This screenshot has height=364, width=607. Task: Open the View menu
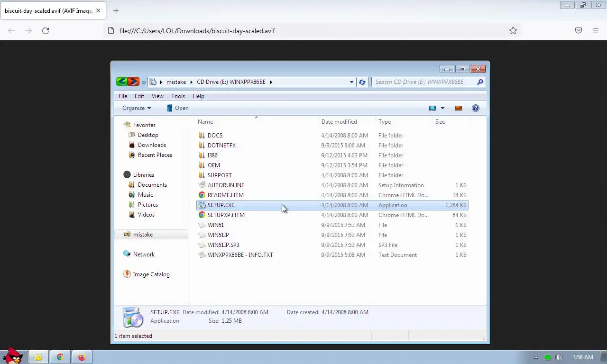pos(157,96)
